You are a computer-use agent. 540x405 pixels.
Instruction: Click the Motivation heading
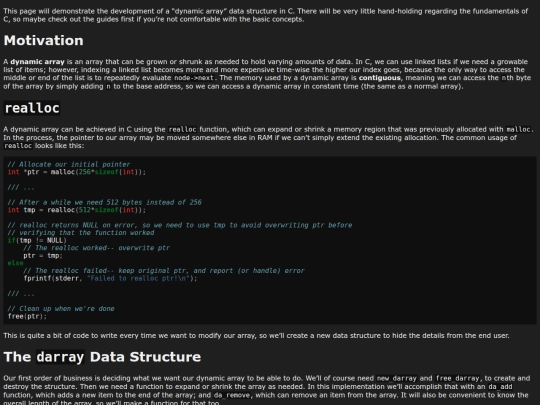pos(43,41)
